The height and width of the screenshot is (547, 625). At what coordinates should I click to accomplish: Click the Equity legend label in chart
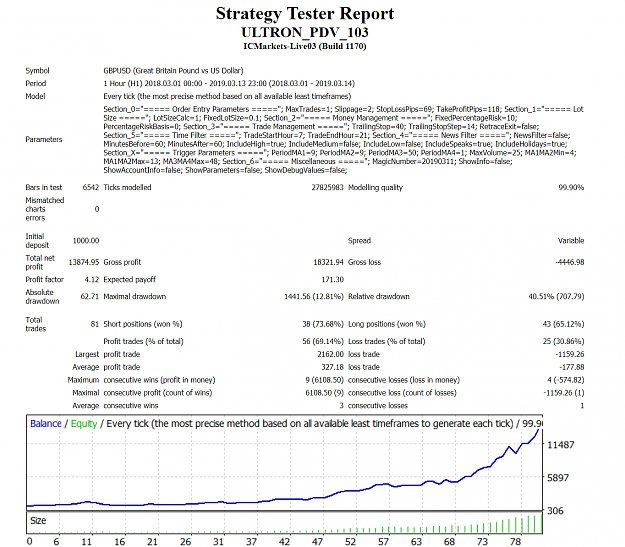(x=84, y=424)
